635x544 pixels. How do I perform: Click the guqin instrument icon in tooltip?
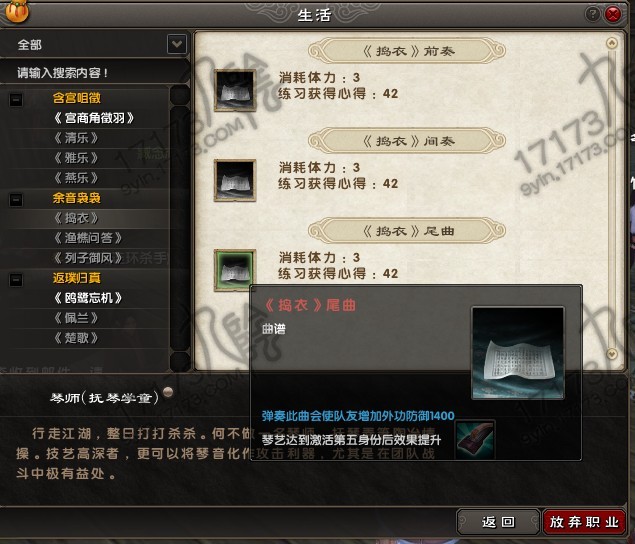pos(475,440)
